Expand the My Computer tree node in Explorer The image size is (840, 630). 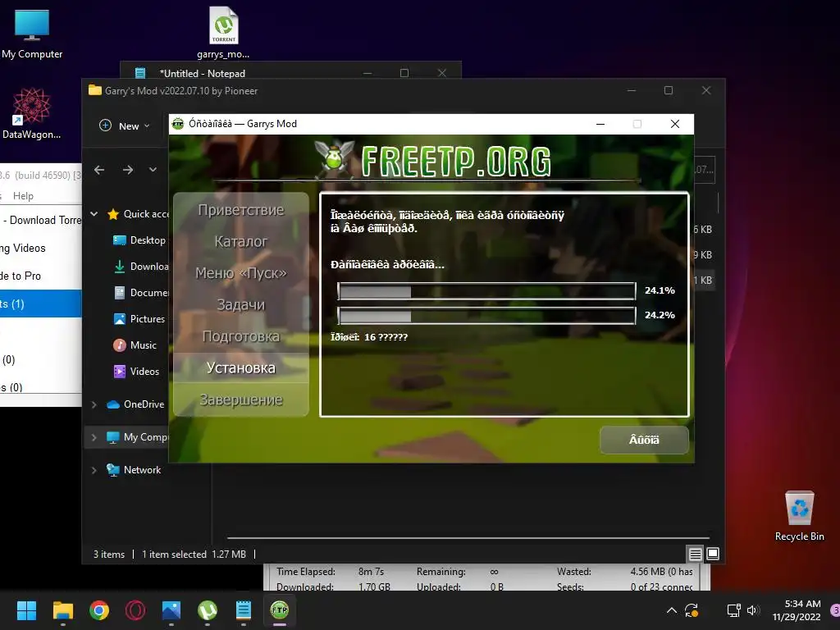click(x=94, y=438)
